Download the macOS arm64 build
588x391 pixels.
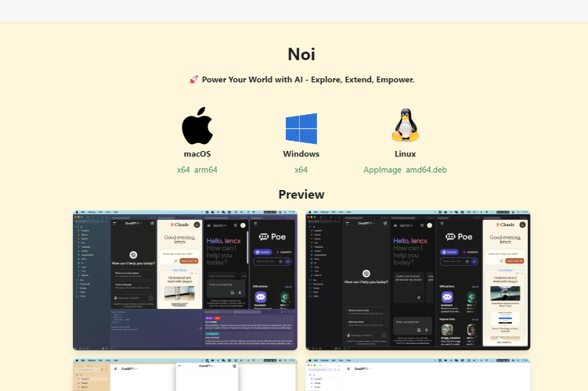pyautogui.click(x=205, y=170)
